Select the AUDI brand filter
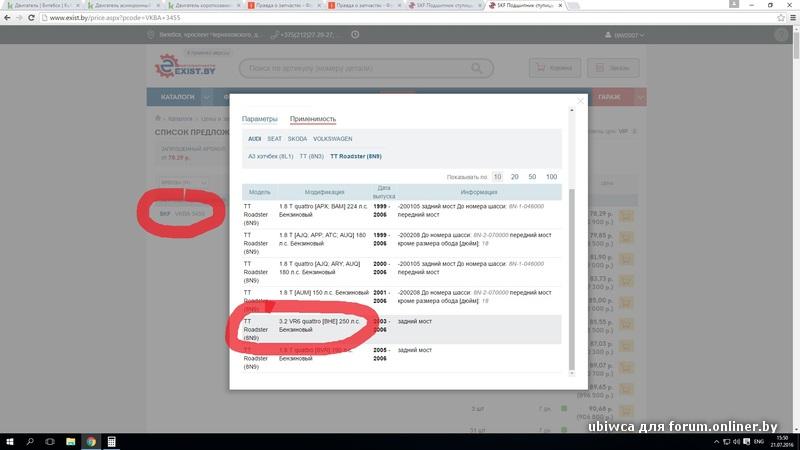This screenshot has height=450, width=800. click(255, 139)
